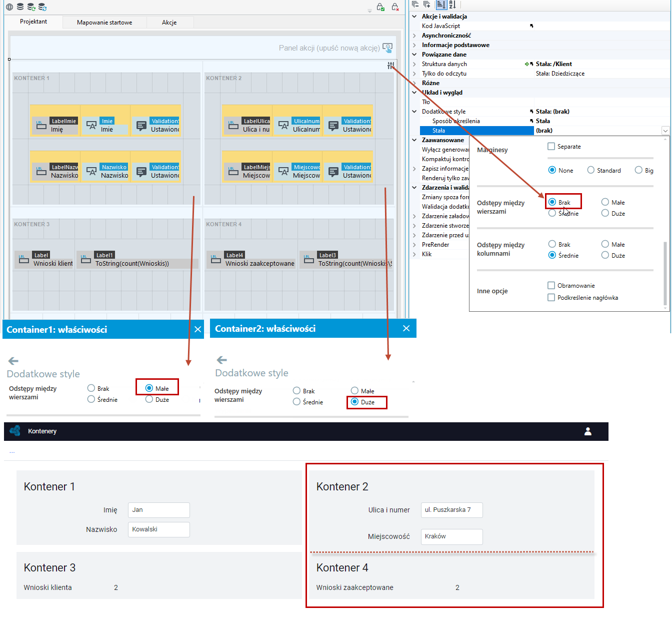The width and height of the screenshot is (672, 632).
Task: Select the Big margin option
Action: point(638,170)
